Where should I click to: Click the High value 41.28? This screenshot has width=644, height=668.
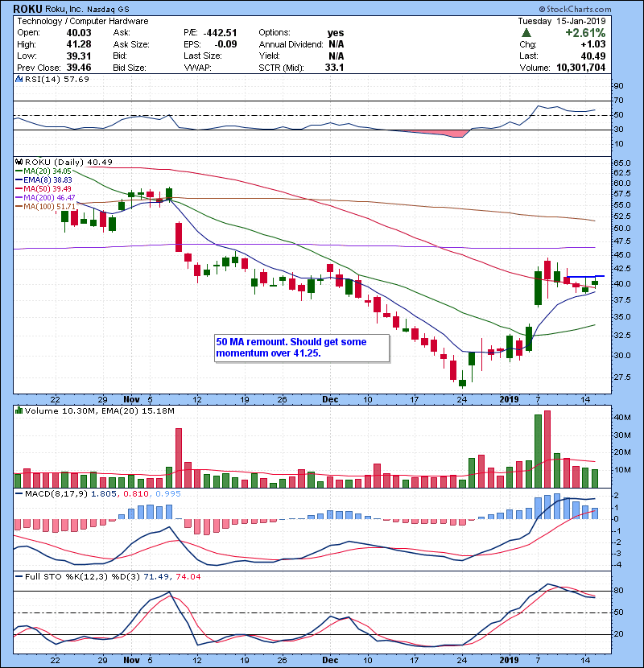click(79, 44)
